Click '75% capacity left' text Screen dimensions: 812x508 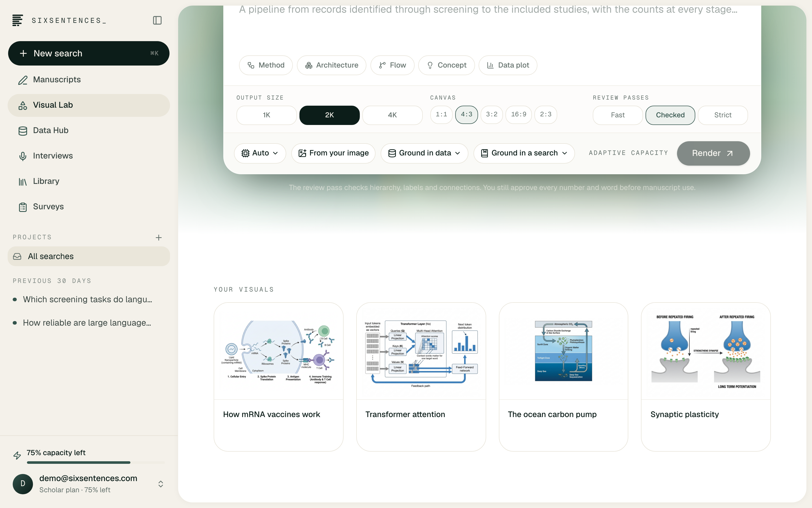click(x=56, y=453)
